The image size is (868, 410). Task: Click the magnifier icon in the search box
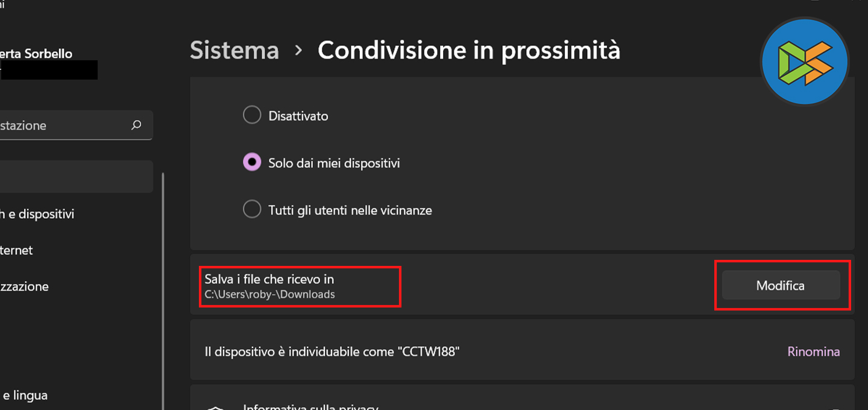[136, 125]
